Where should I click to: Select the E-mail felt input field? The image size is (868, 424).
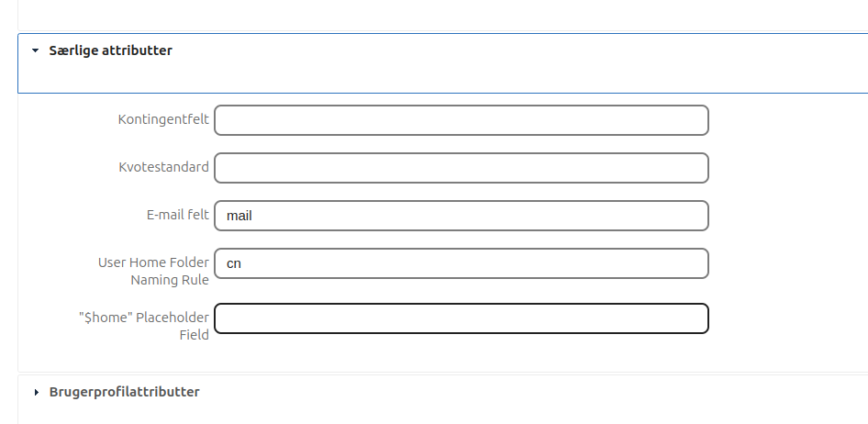coord(461,216)
